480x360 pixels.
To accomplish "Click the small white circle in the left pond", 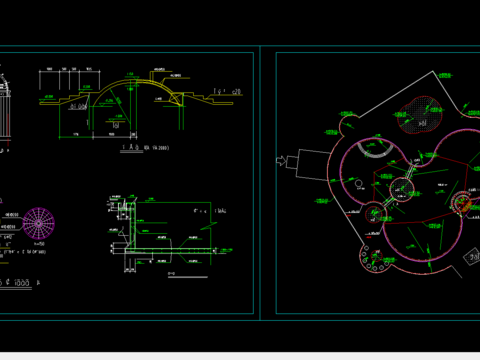I will tap(359, 183).
